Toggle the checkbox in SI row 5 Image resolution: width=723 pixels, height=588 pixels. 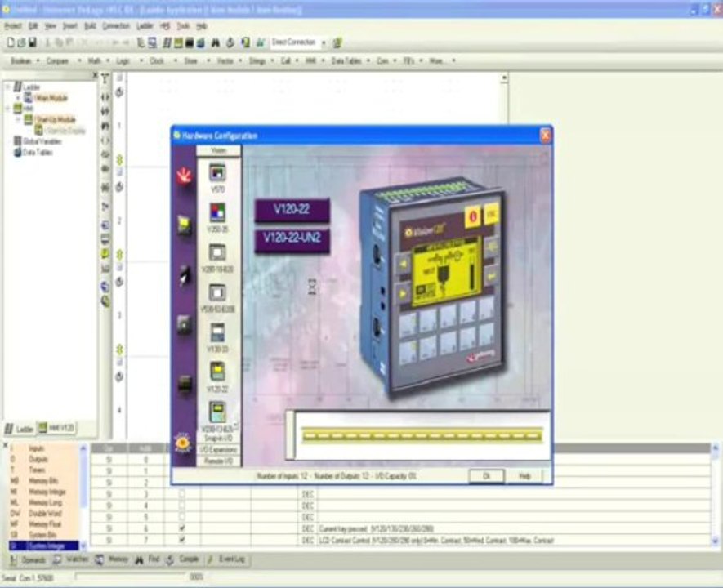pyautogui.click(x=181, y=517)
